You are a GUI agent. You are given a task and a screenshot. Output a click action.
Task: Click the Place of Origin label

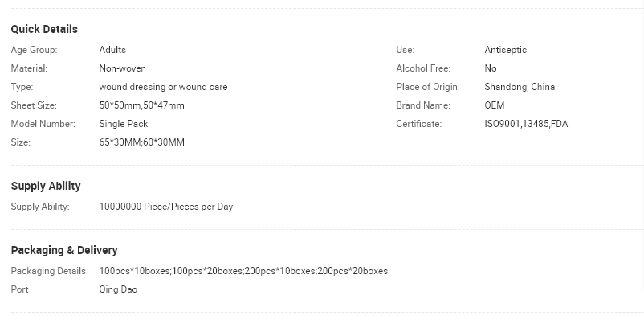[428, 87]
